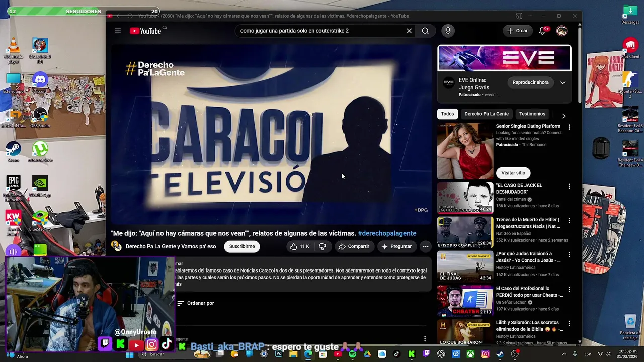
Task: Open Este equipo desktop shortcut
Action: click(13, 83)
